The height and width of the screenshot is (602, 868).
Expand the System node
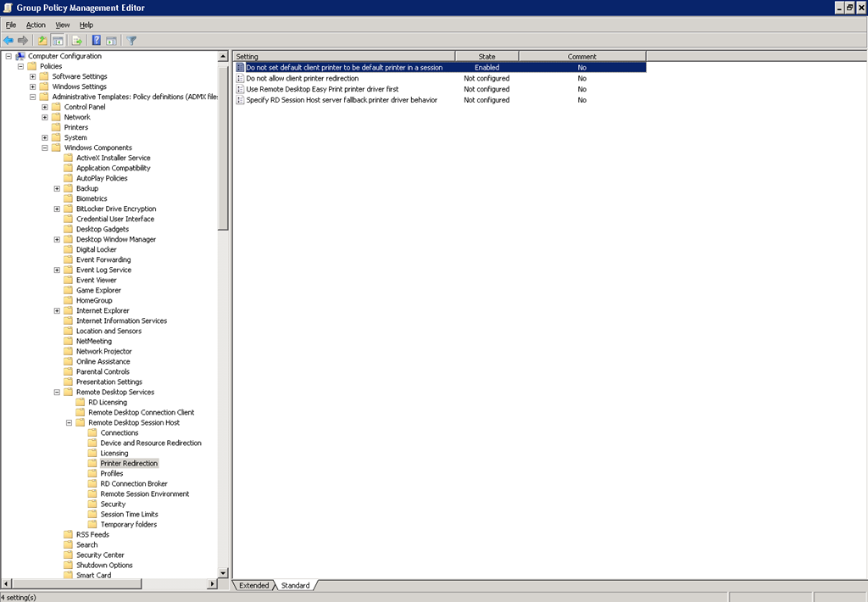coord(46,138)
